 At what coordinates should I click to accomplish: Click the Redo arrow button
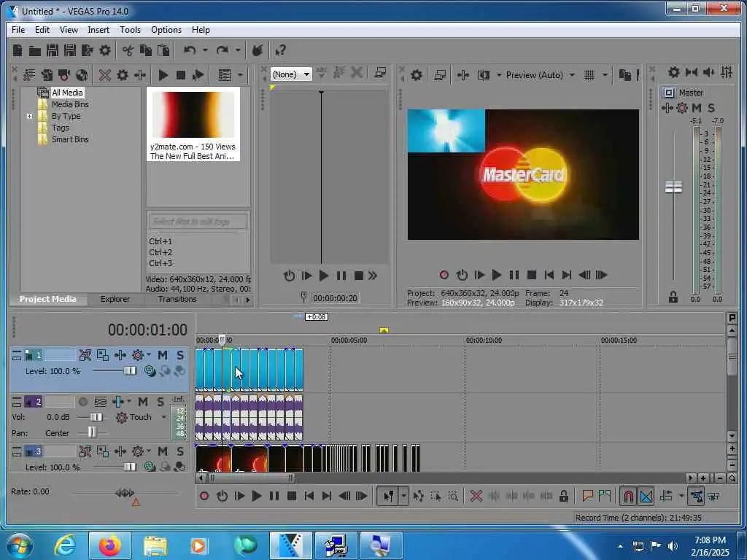222,50
